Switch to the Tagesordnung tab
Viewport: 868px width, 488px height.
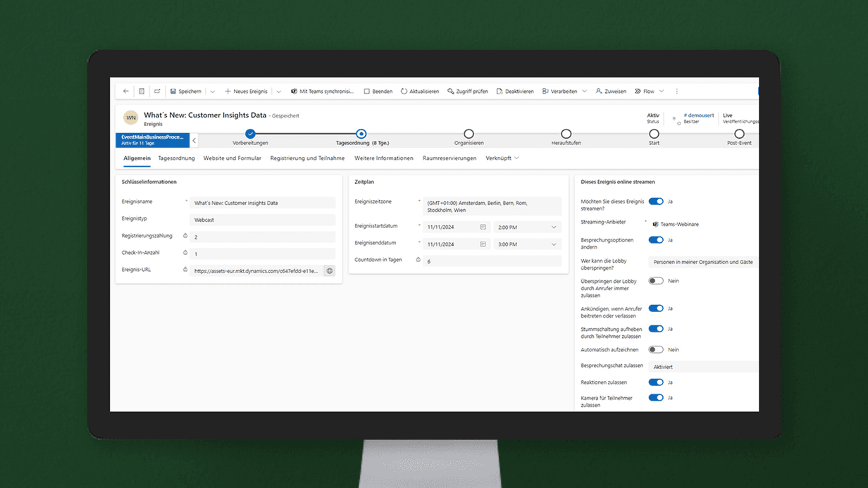tap(176, 158)
